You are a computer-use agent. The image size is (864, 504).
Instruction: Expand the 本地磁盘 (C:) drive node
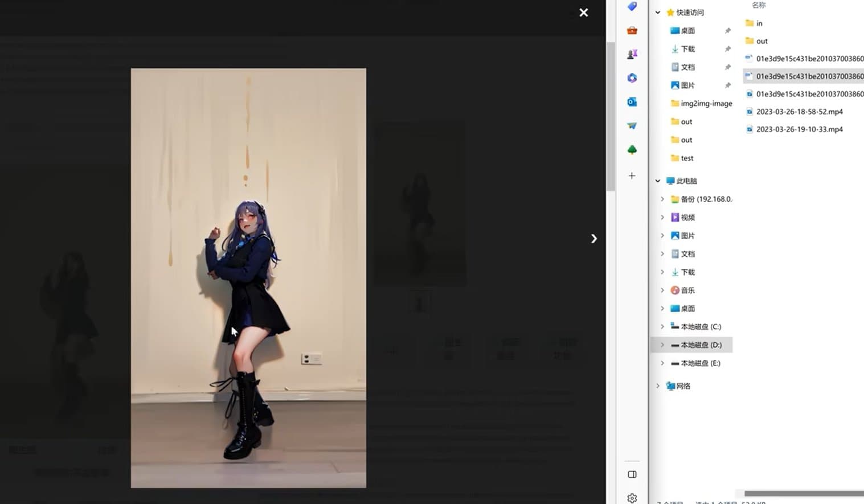[662, 327]
